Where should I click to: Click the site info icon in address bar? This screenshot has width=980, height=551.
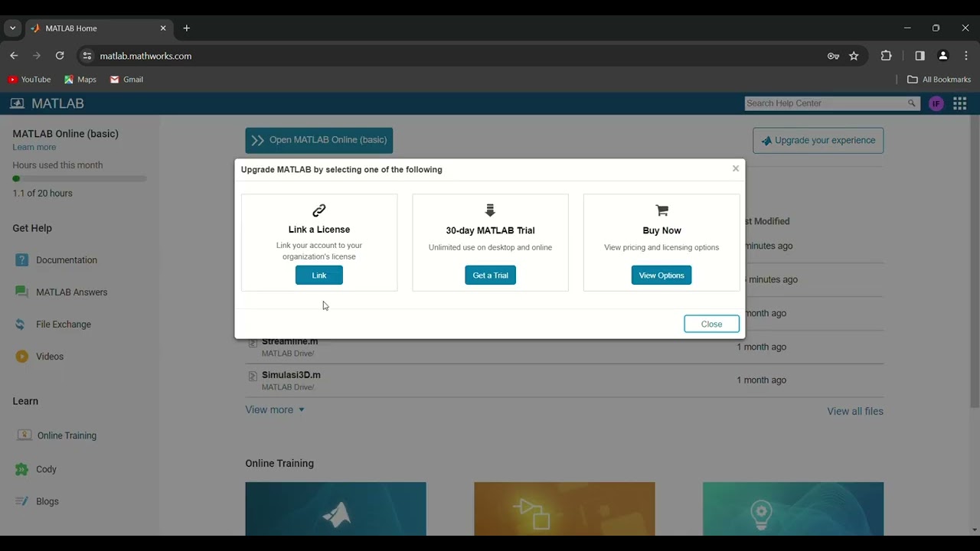tap(87, 56)
